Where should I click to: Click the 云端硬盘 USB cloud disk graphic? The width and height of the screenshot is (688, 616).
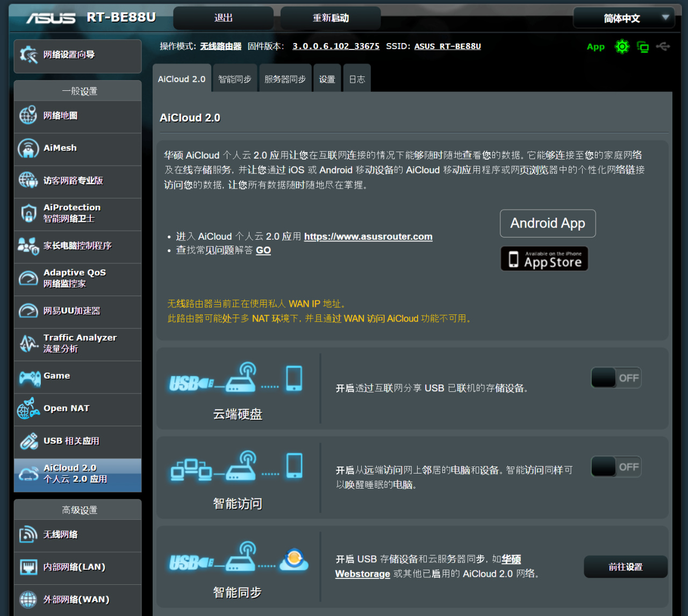pos(236,378)
